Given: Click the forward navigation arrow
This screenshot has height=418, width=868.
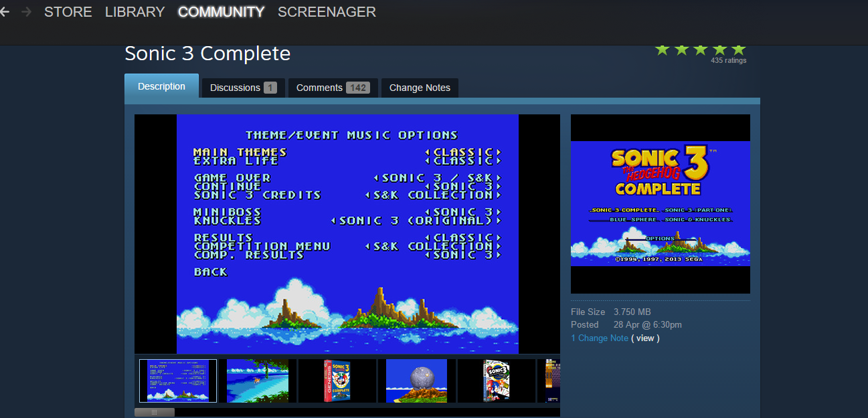Looking at the screenshot, I should coord(27,12).
